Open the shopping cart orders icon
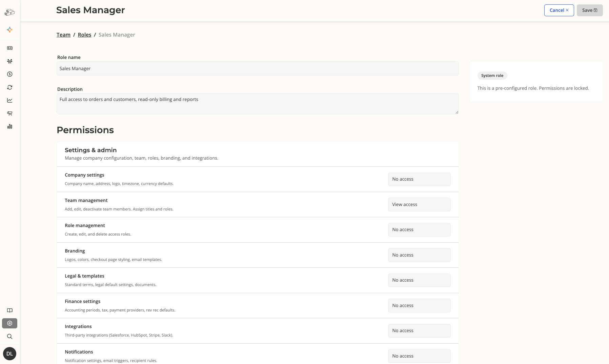Image resolution: width=609 pixels, height=364 pixels. click(10, 114)
